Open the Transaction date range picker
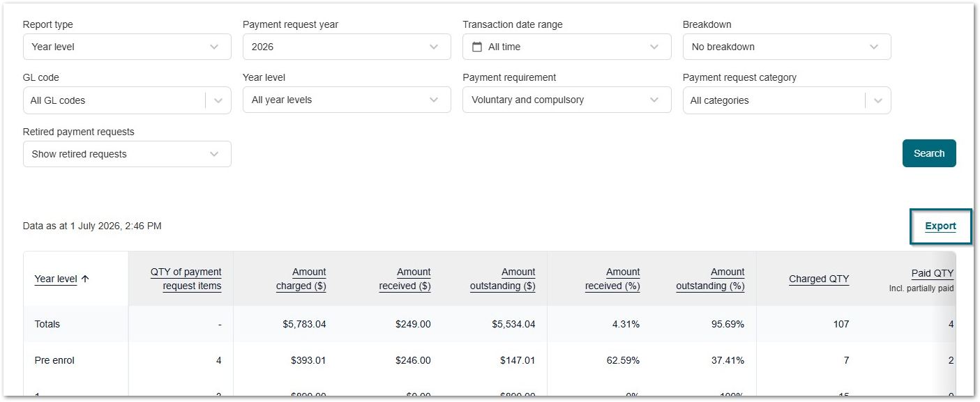This screenshot has height=402, width=980. point(566,47)
